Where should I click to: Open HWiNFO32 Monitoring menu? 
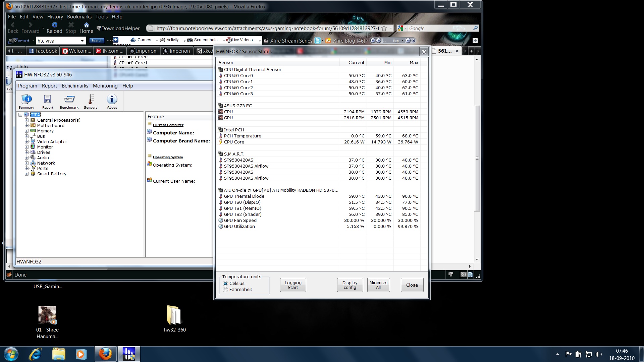pyautogui.click(x=105, y=86)
